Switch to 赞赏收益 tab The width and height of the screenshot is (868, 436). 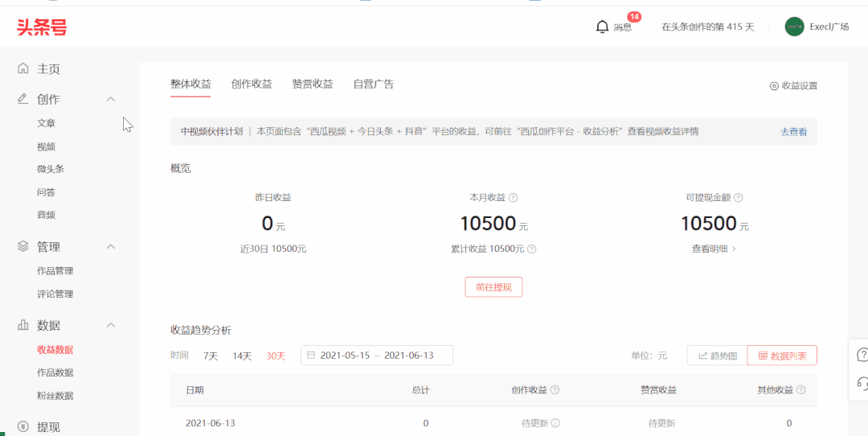click(312, 84)
